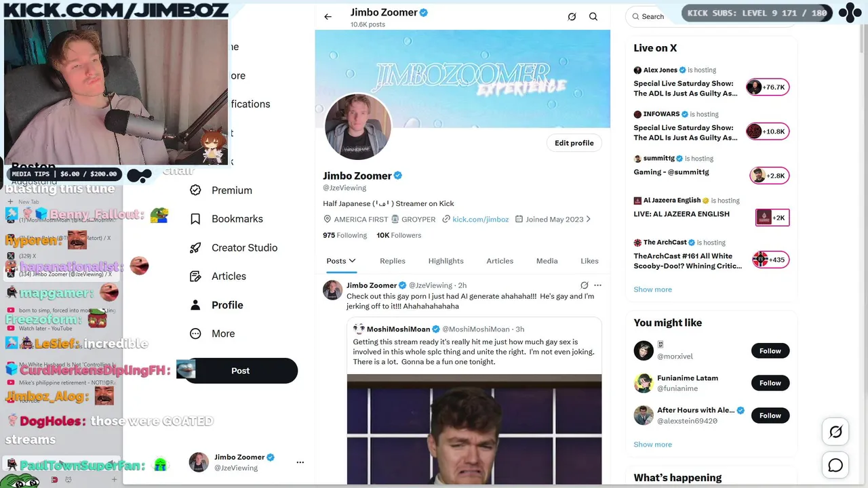Open the Grok floating button at bottom right
This screenshot has height=488, width=868.
(x=835, y=432)
